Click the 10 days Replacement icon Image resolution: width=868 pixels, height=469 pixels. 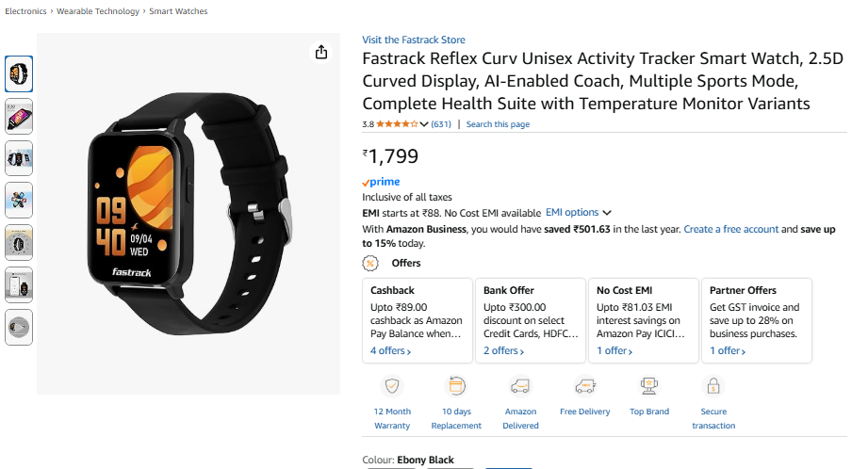(x=456, y=385)
